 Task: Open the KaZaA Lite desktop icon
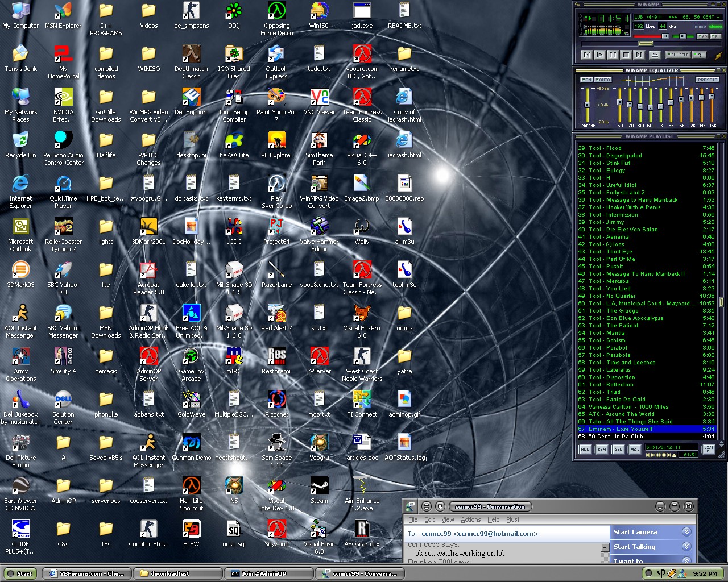coord(234,144)
